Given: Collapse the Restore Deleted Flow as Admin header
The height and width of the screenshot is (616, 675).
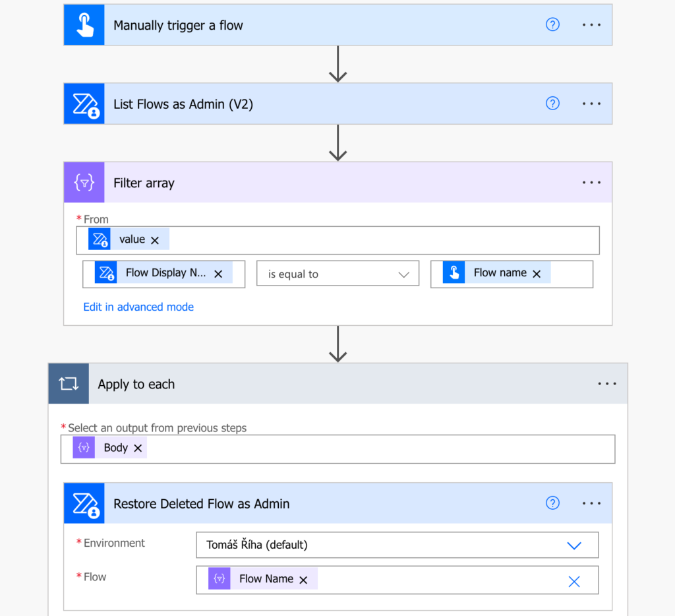Looking at the screenshot, I should point(338,503).
